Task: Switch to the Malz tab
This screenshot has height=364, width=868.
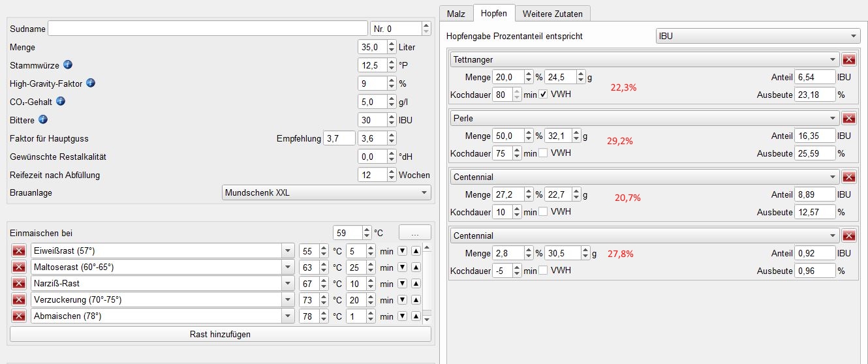Action: pyautogui.click(x=456, y=13)
